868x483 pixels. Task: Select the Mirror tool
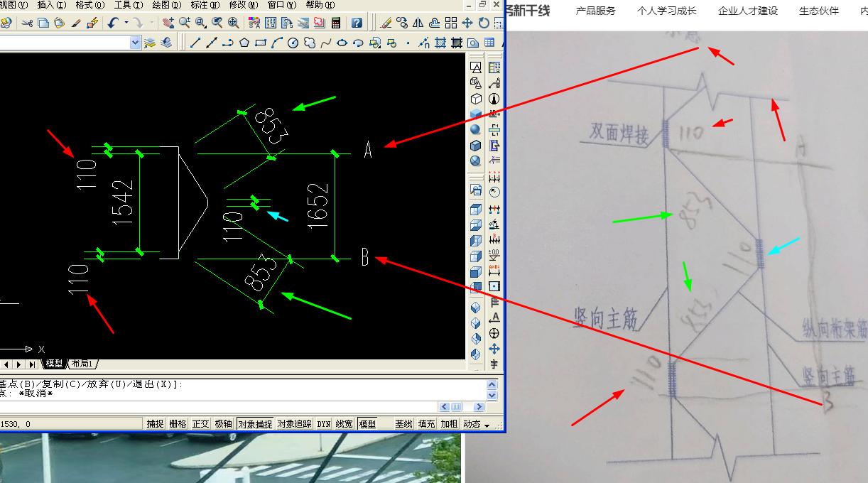[x=418, y=23]
